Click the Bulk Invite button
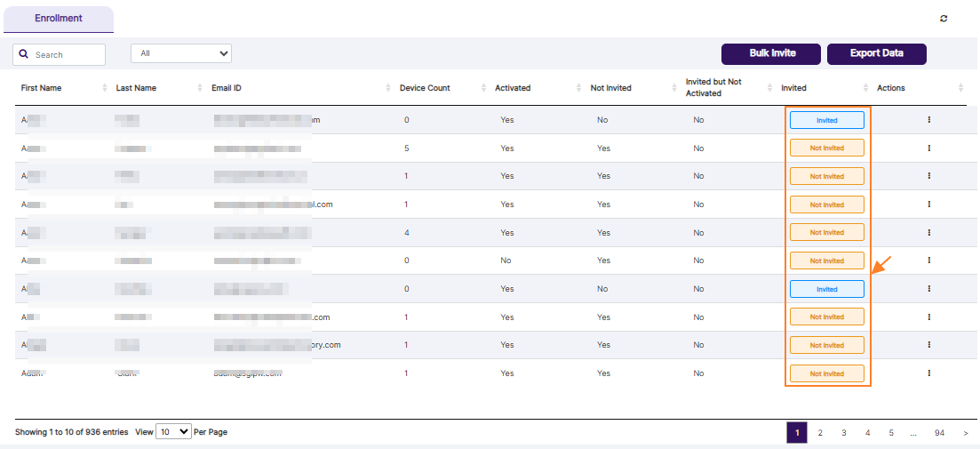The width and height of the screenshot is (980, 449). point(772,53)
